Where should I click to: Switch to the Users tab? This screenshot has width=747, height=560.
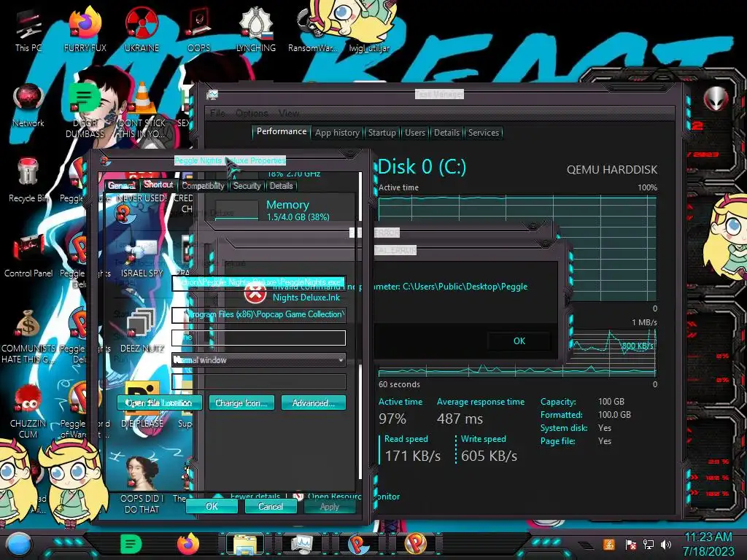click(415, 133)
